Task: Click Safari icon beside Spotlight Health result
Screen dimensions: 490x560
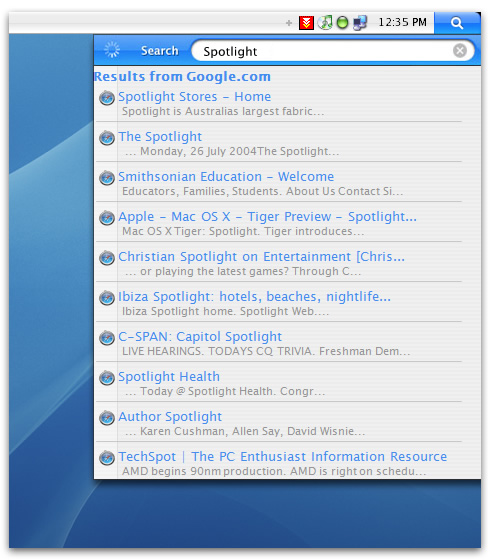Action: click(x=107, y=378)
